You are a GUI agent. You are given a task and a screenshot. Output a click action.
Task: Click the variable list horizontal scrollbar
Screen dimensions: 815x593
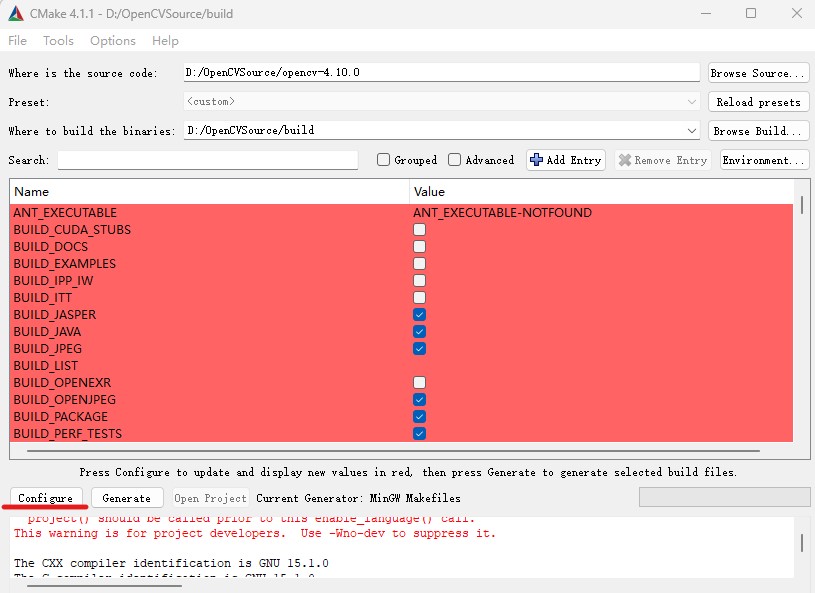(393, 451)
